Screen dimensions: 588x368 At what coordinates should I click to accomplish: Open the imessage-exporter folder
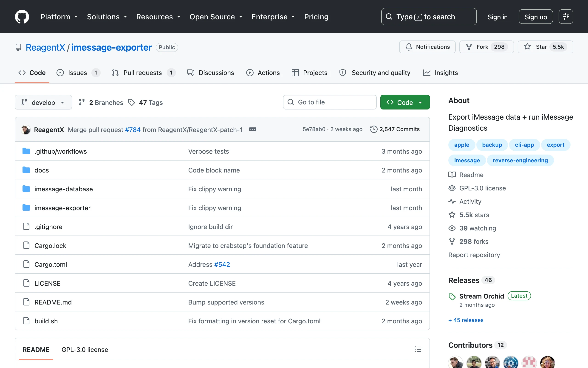pyautogui.click(x=62, y=208)
